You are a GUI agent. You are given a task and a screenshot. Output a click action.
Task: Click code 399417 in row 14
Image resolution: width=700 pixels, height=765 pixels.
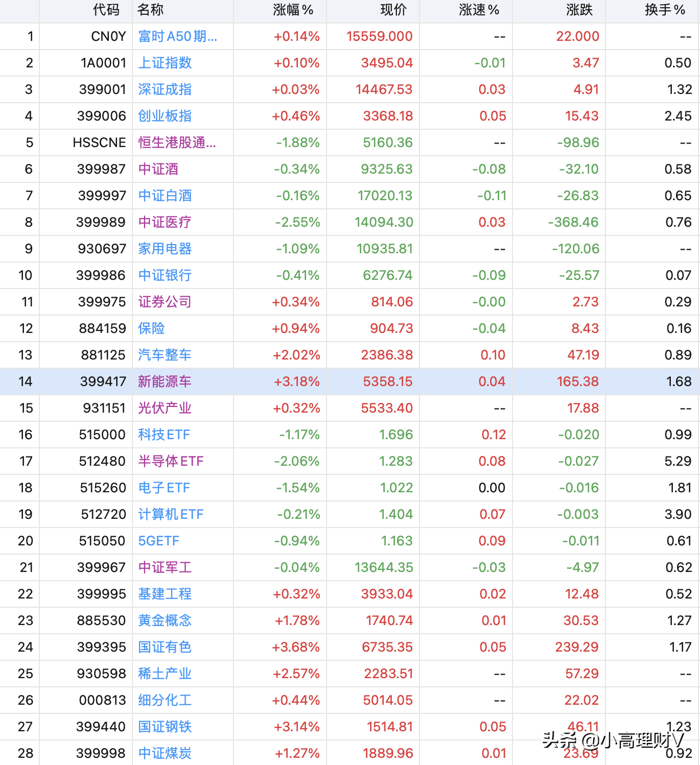point(103,381)
